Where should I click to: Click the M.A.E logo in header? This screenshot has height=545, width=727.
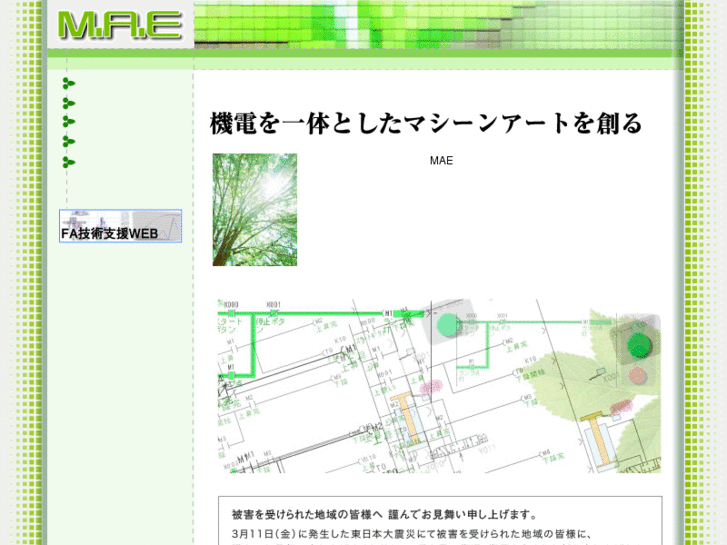(x=120, y=25)
